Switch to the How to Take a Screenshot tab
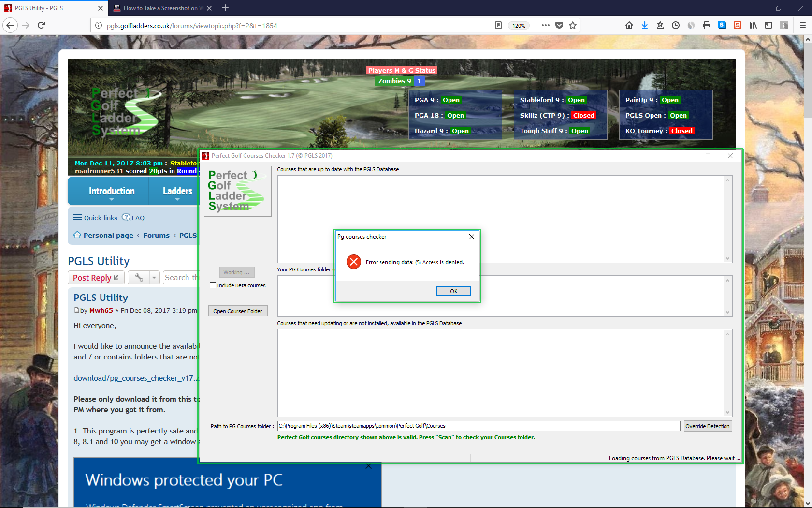 (x=162, y=8)
